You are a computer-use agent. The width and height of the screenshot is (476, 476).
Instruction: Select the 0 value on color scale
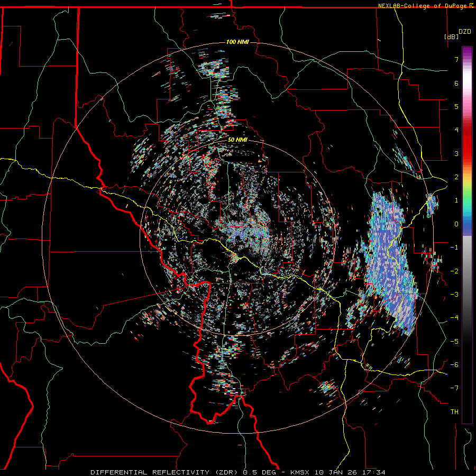pyautogui.click(x=456, y=224)
